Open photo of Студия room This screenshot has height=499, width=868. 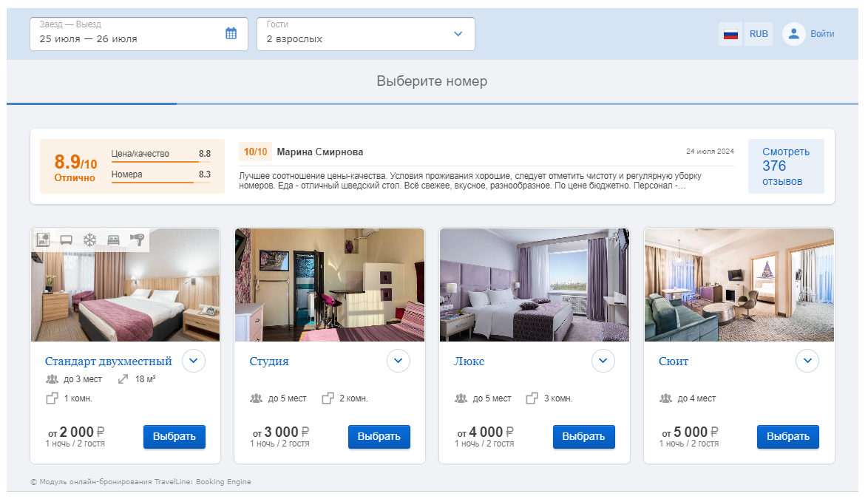point(330,285)
